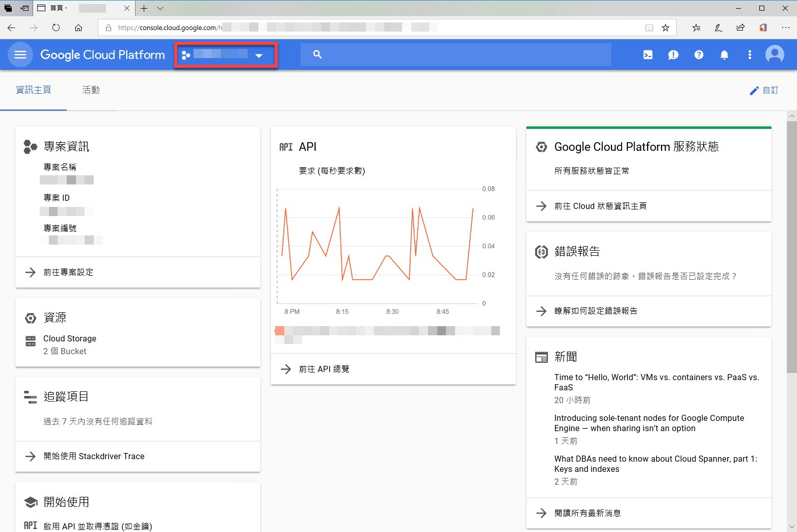Click the Google Cloud Platform logo text

tap(102, 55)
